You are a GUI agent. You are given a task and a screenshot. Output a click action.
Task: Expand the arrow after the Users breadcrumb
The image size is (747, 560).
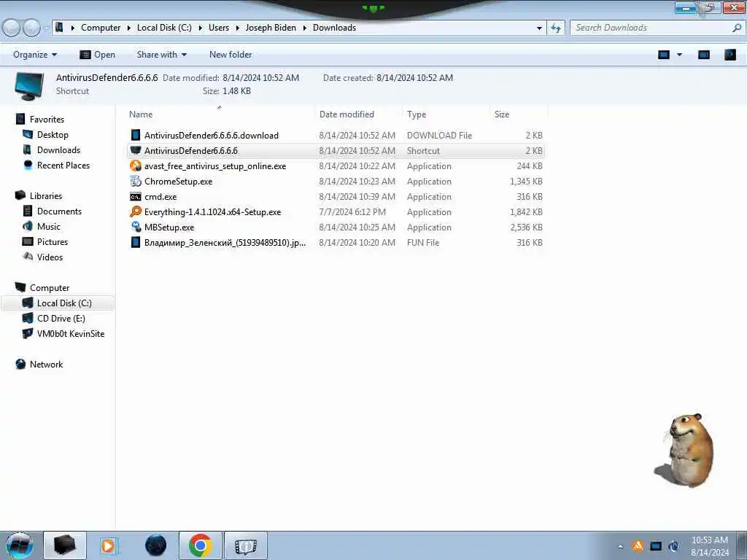pos(237,28)
